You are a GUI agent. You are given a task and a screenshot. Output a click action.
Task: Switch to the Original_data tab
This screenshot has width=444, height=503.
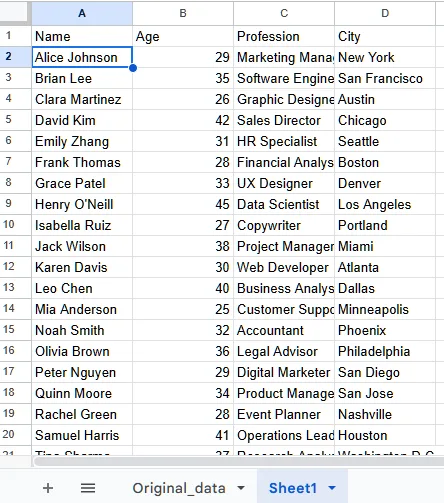tap(179, 488)
